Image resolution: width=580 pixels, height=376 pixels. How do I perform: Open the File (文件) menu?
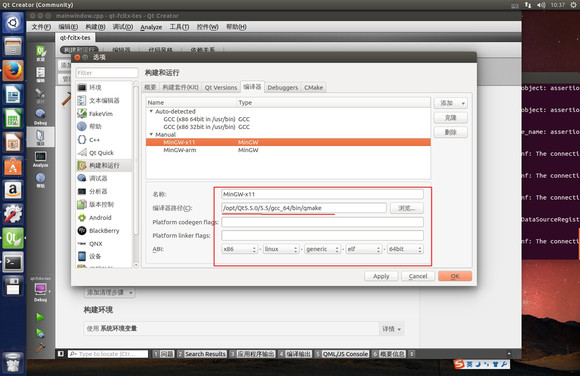[41, 27]
